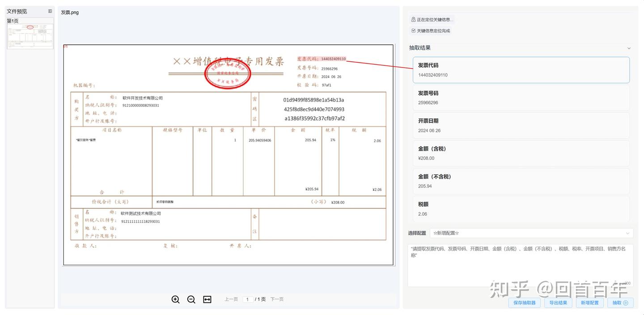
Task: Click the play circle icon inside 抽取 button
Action: click(x=626, y=302)
